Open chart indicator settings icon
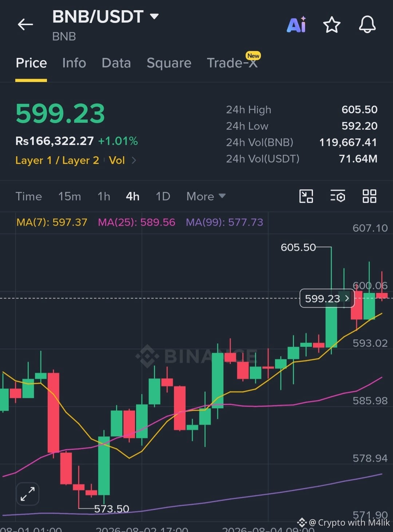The height and width of the screenshot is (532, 393). [338, 196]
